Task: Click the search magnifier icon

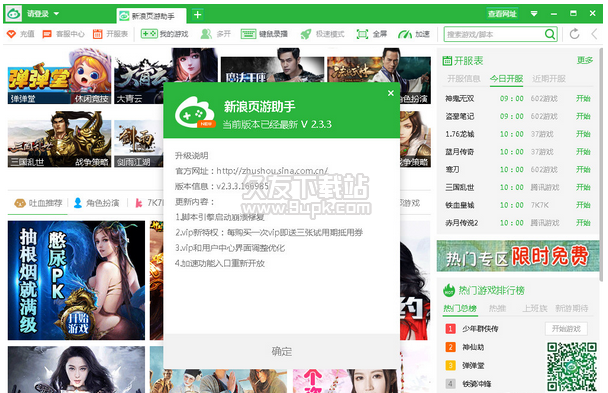Action: click(550, 34)
